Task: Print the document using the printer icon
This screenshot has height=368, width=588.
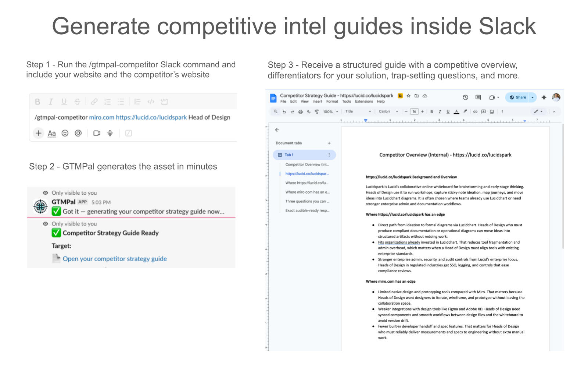Action: pyautogui.click(x=301, y=112)
